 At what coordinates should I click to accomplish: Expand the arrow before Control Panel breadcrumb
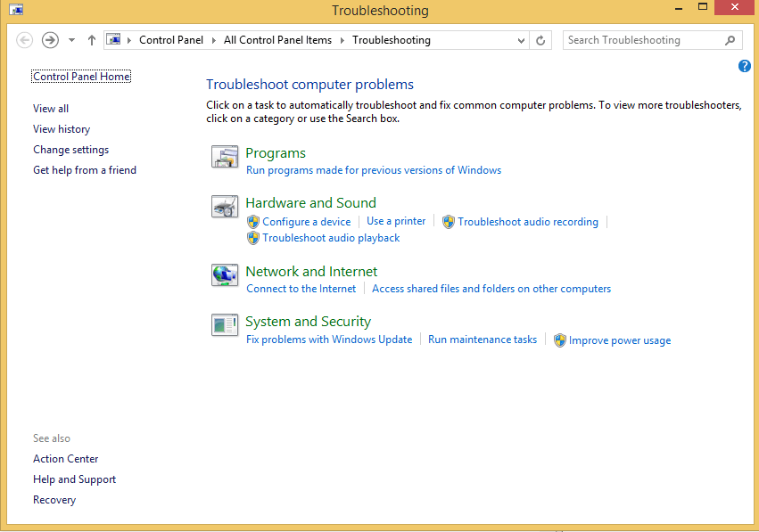coord(129,40)
